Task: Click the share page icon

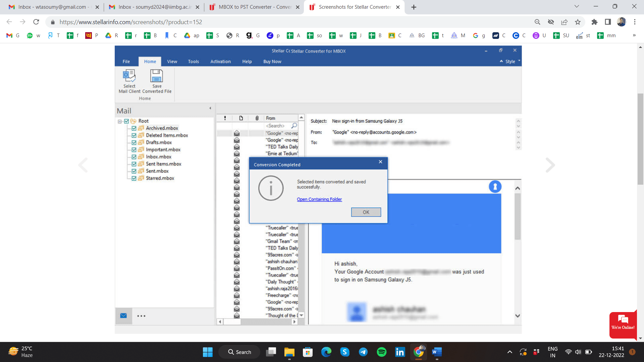Action: 564,22
